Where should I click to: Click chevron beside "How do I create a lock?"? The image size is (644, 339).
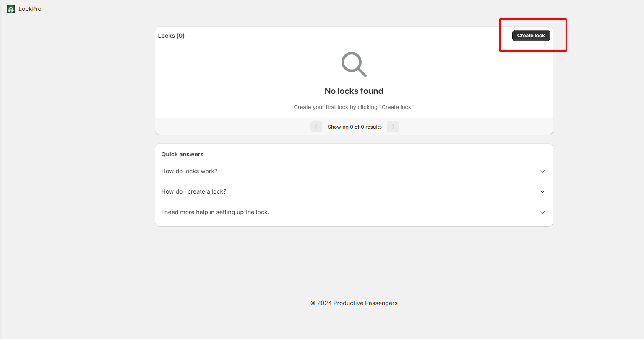(542, 192)
